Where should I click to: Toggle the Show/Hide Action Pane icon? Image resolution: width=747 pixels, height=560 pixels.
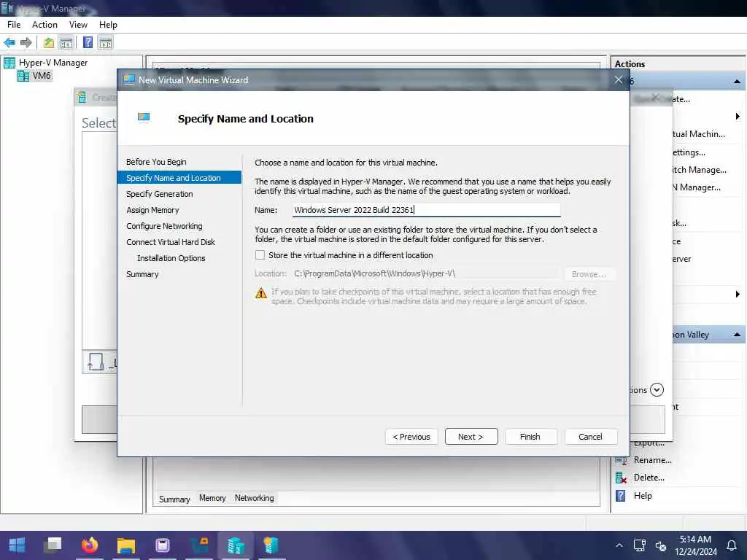point(106,43)
